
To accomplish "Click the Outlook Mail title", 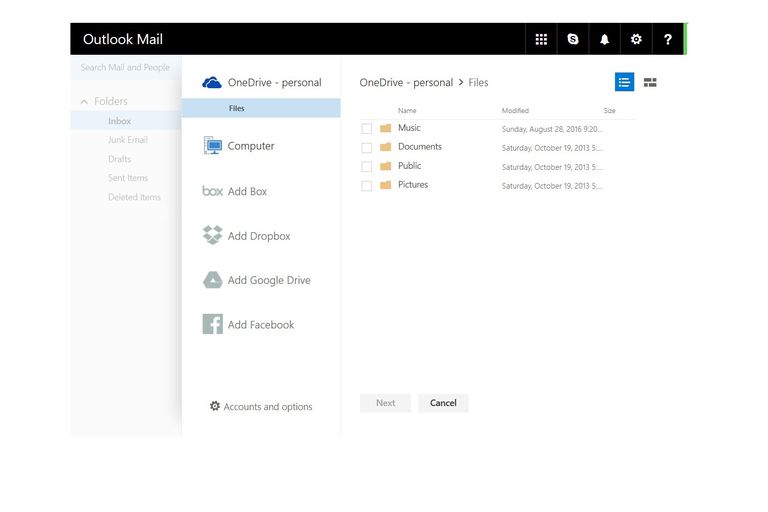I will [123, 39].
